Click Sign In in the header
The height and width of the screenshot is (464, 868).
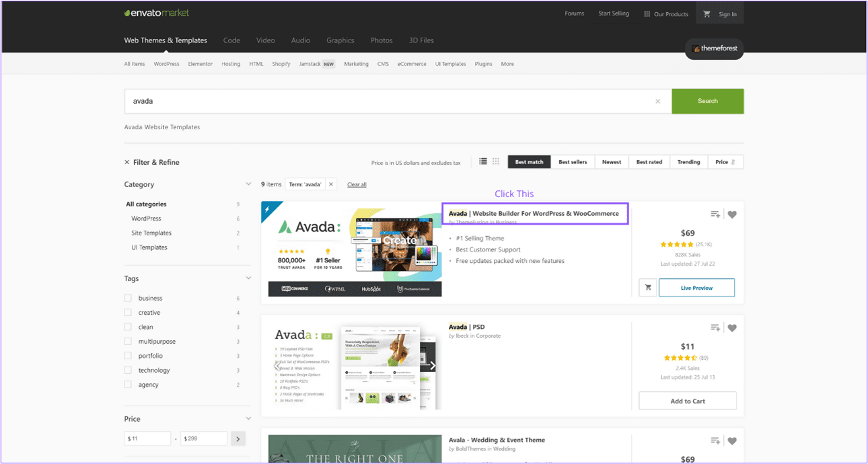[727, 14]
